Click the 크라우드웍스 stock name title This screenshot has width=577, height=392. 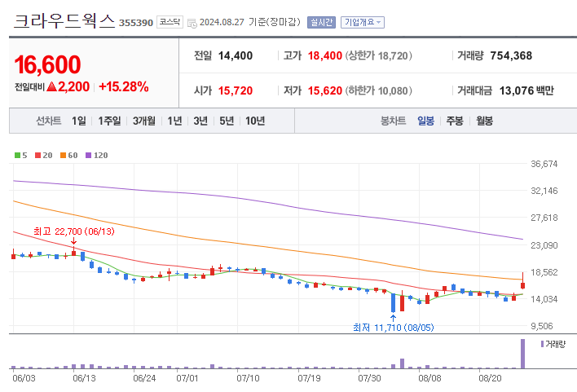pos(64,20)
